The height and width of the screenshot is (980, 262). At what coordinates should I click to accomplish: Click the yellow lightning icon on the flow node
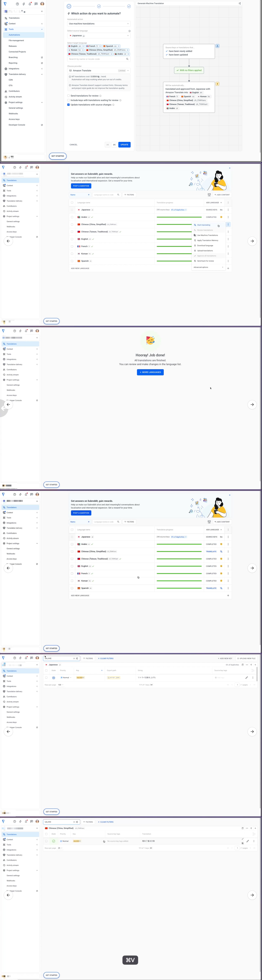coord(217,84)
